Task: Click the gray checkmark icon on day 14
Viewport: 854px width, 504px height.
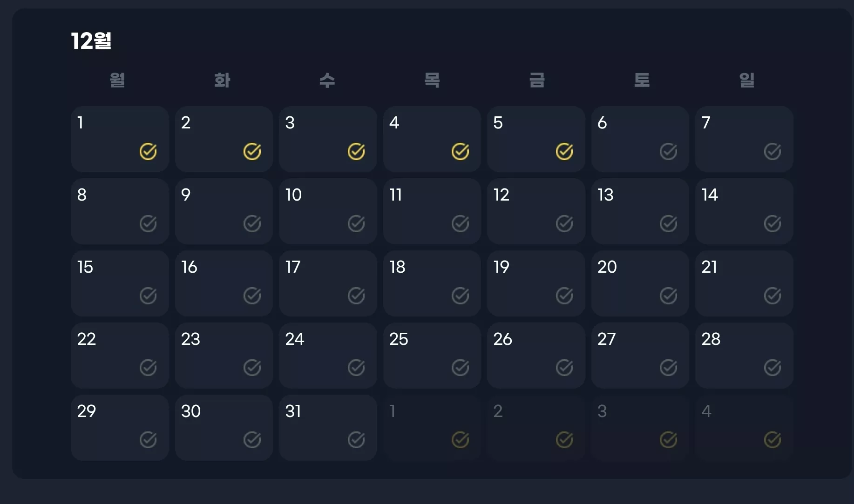Action: [773, 223]
